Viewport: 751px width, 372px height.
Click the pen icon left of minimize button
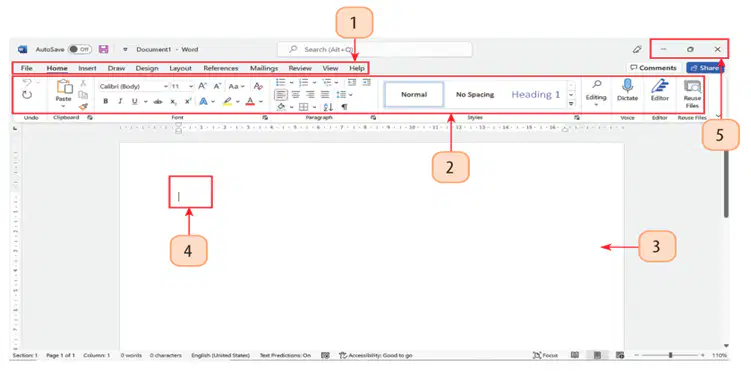tap(637, 49)
